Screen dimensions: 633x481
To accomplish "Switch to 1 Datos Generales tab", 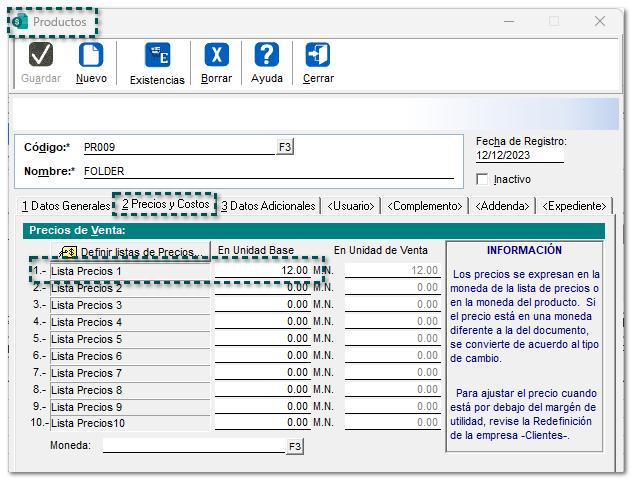I will 65,205.
